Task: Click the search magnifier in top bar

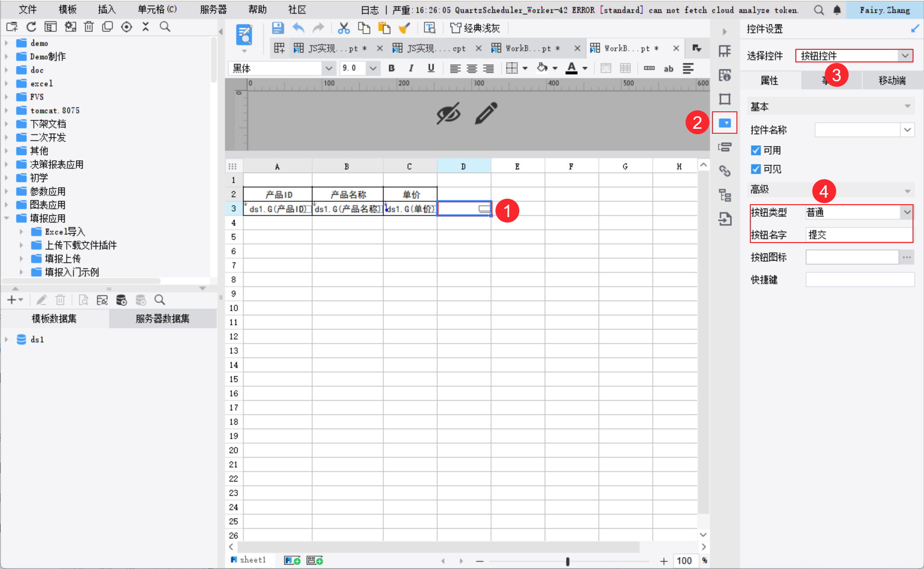Action: (x=819, y=10)
